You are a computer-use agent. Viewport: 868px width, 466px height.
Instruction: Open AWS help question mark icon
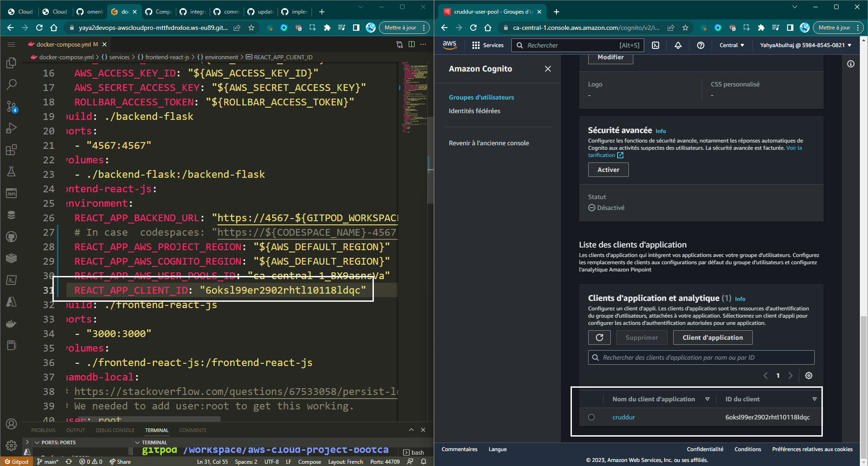tap(701, 45)
